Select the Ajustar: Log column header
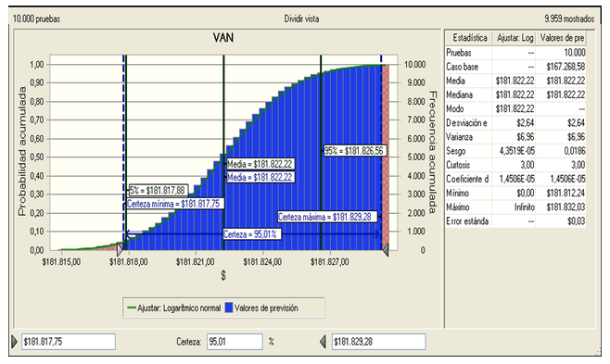 point(515,38)
